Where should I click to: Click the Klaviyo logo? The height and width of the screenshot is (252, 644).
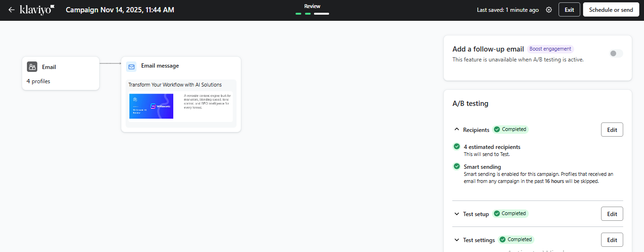tap(37, 10)
